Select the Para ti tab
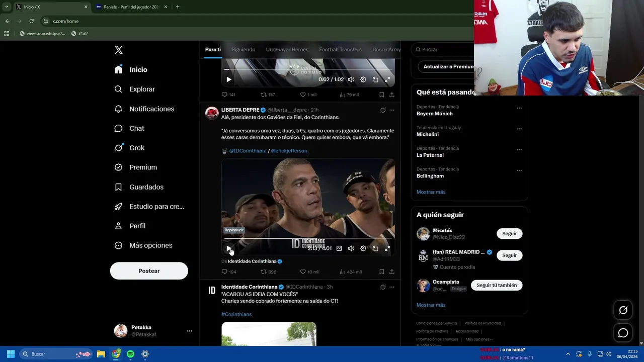The width and height of the screenshot is (644, 362). pos(213,49)
